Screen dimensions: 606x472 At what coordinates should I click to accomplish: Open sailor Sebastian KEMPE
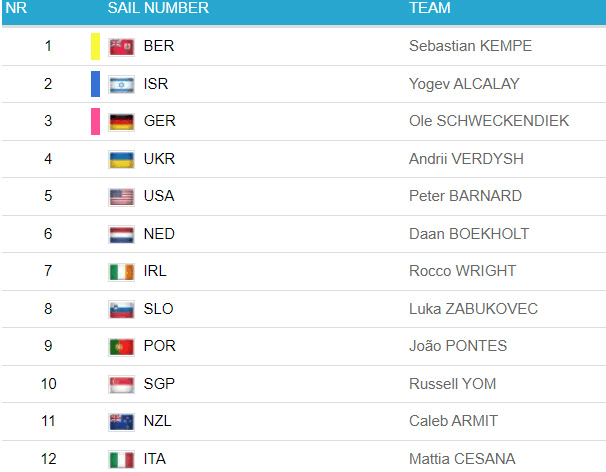[470, 46]
